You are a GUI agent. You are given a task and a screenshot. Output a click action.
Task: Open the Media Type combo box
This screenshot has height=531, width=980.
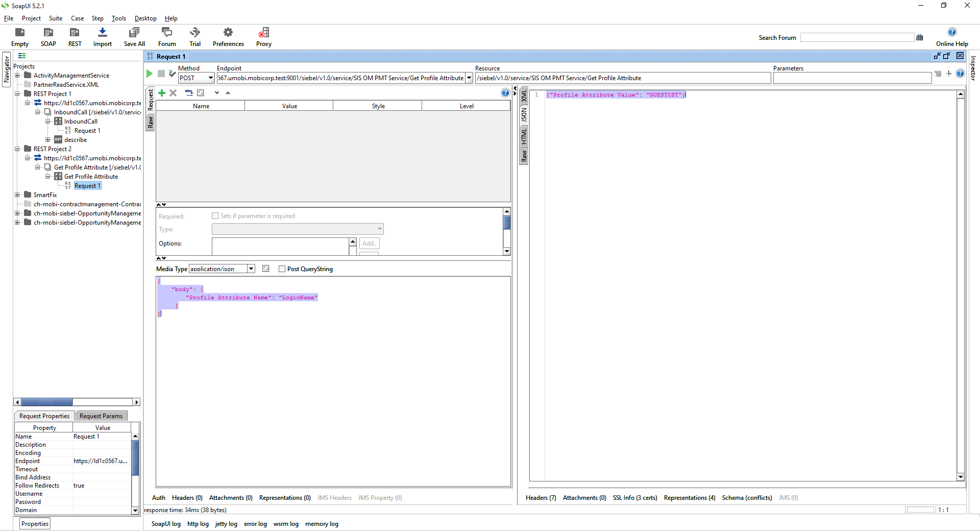click(222, 269)
